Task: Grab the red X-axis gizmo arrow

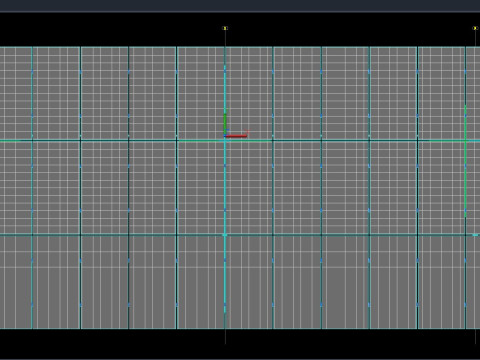Action: [x=237, y=136]
